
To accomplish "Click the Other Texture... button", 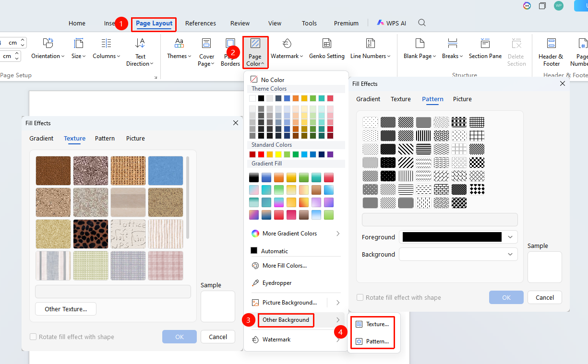I will tap(66, 309).
